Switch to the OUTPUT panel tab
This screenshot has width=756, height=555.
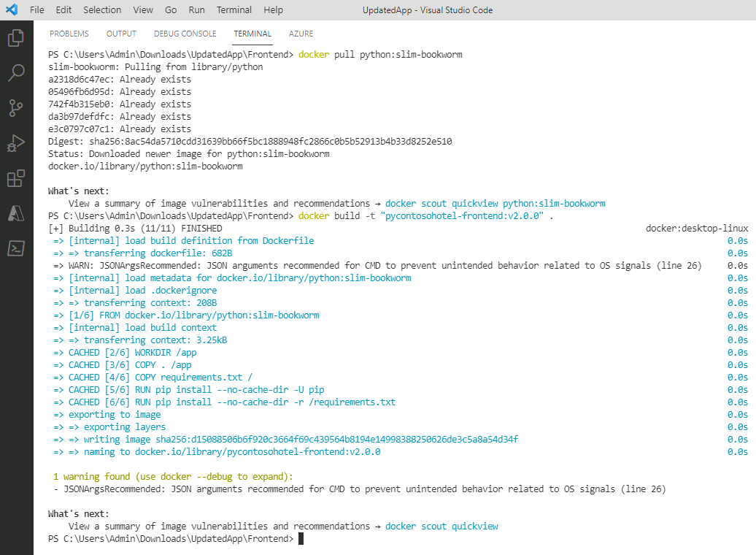[x=121, y=34]
